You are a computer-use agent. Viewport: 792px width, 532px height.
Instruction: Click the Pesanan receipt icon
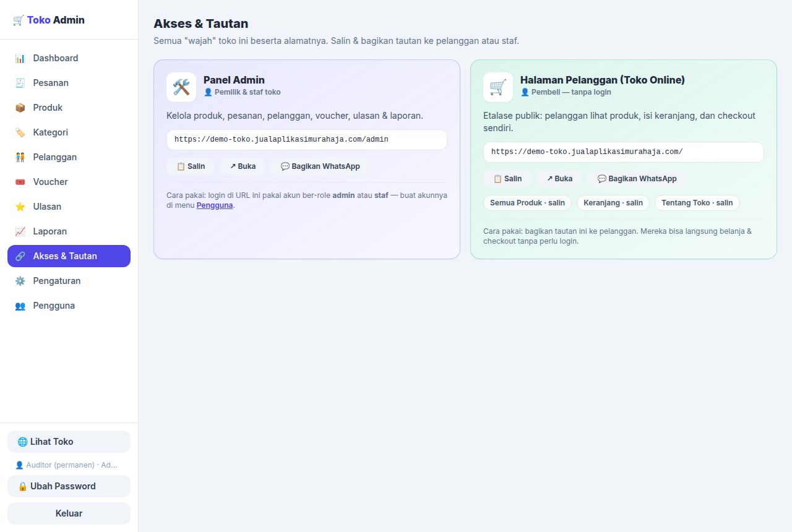(20, 83)
